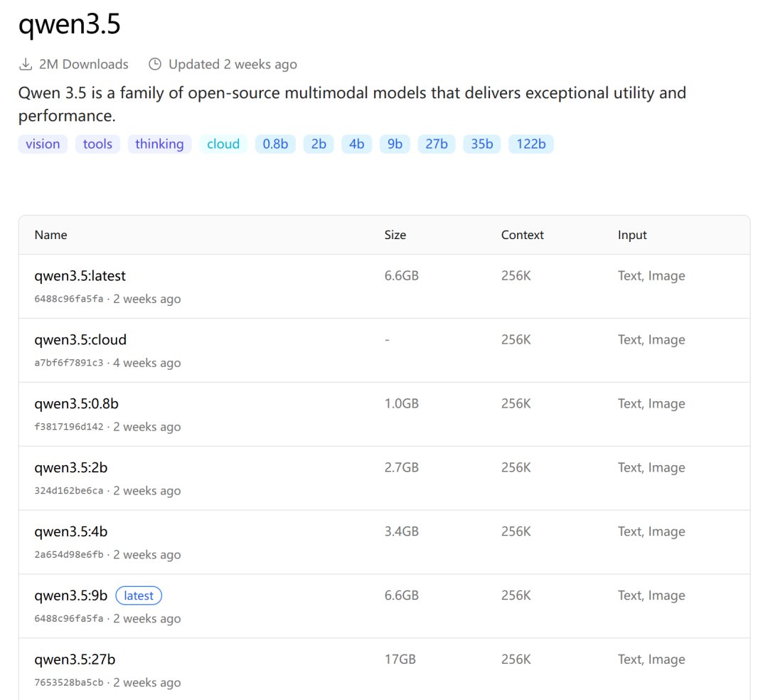Viewport: 768px width, 700px height.
Task: Click the latest badge next to qwen3.5:9b
Action: (x=139, y=595)
